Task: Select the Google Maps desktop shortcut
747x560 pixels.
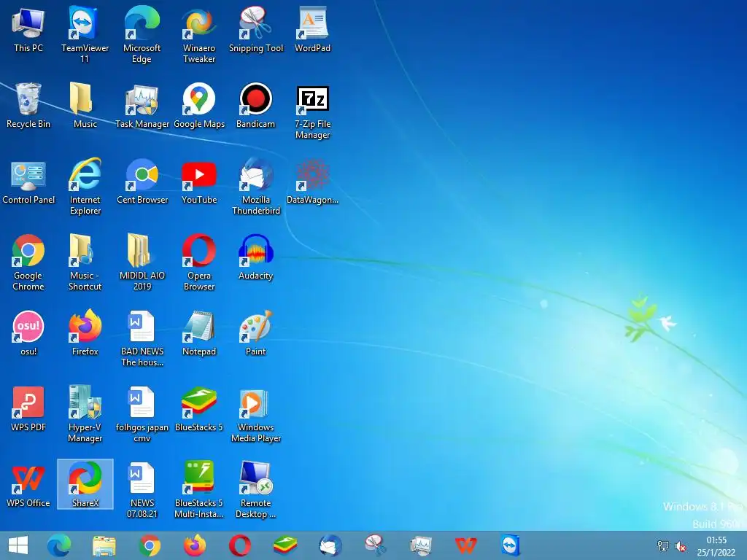Action: click(x=198, y=105)
